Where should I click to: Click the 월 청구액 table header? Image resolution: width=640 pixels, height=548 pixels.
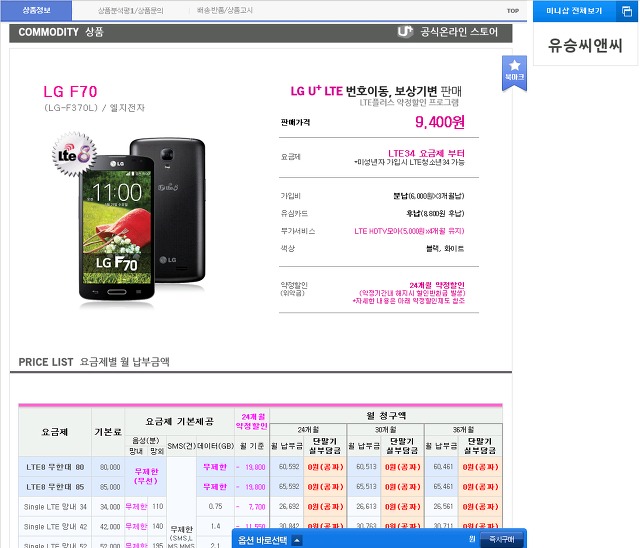coord(386,415)
